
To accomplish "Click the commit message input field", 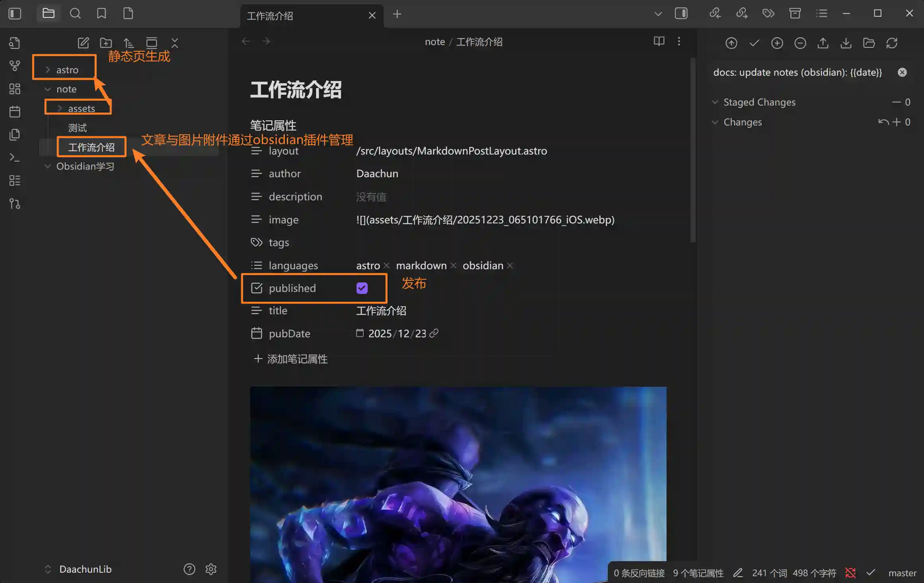I will coord(797,72).
